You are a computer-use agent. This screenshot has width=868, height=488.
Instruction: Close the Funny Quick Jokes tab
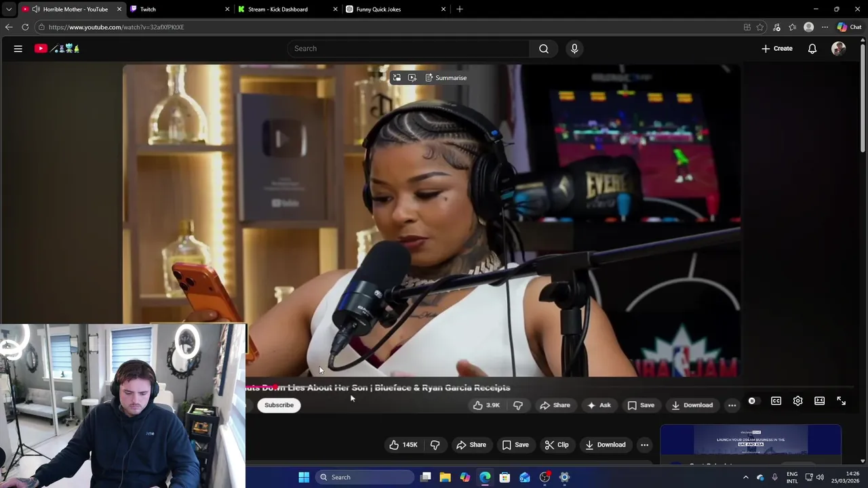pos(443,9)
